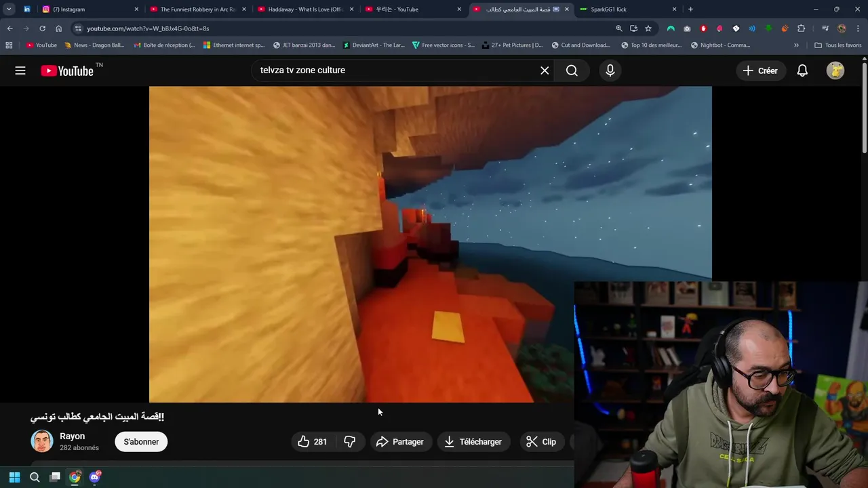Install app via the address bar icon

click(x=633, y=28)
